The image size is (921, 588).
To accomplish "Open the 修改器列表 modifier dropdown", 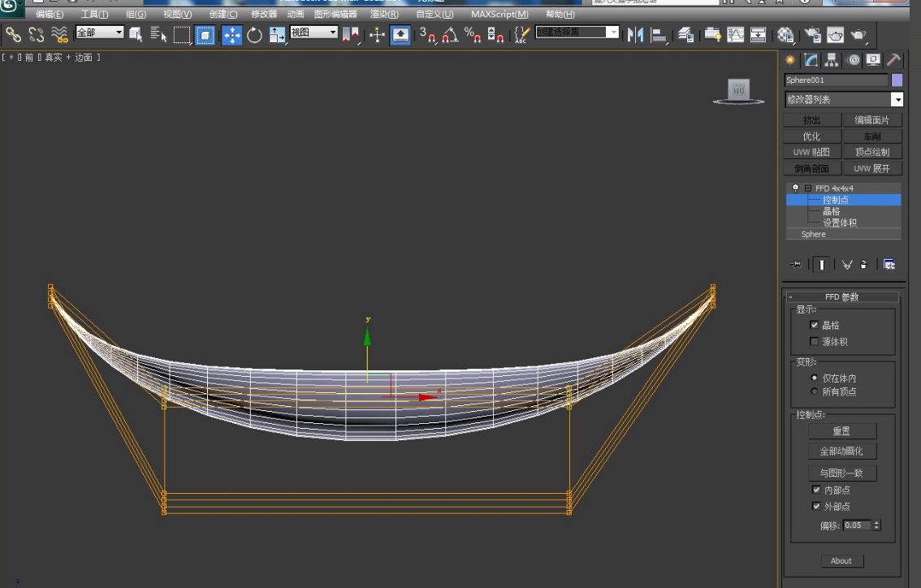I will point(897,99).
